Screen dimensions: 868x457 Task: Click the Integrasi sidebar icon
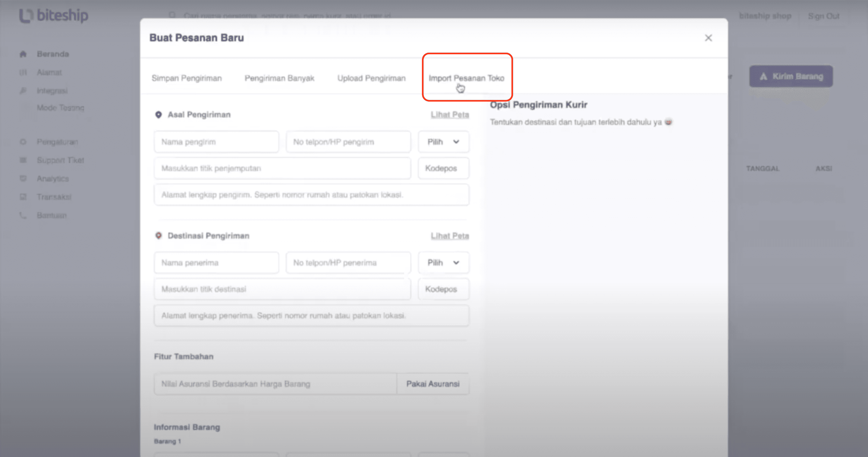23,91
